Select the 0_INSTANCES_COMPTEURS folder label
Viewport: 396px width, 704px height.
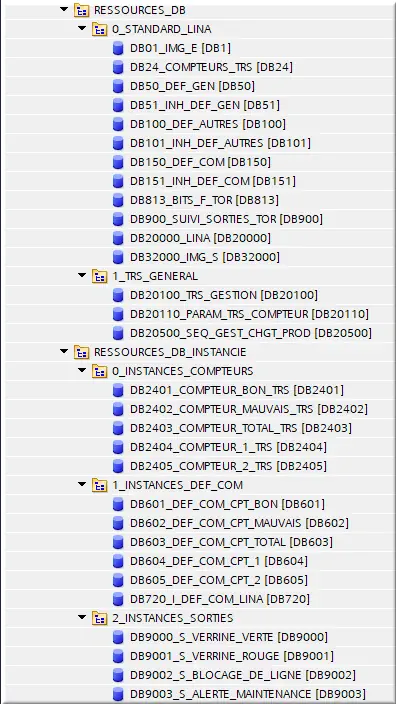[183, 371]
